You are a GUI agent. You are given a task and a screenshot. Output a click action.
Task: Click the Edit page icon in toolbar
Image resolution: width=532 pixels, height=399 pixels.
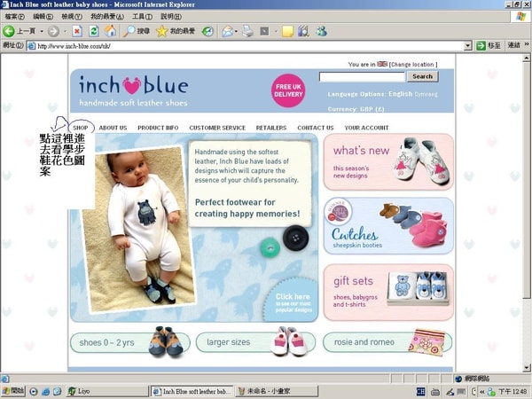point(264,32)
